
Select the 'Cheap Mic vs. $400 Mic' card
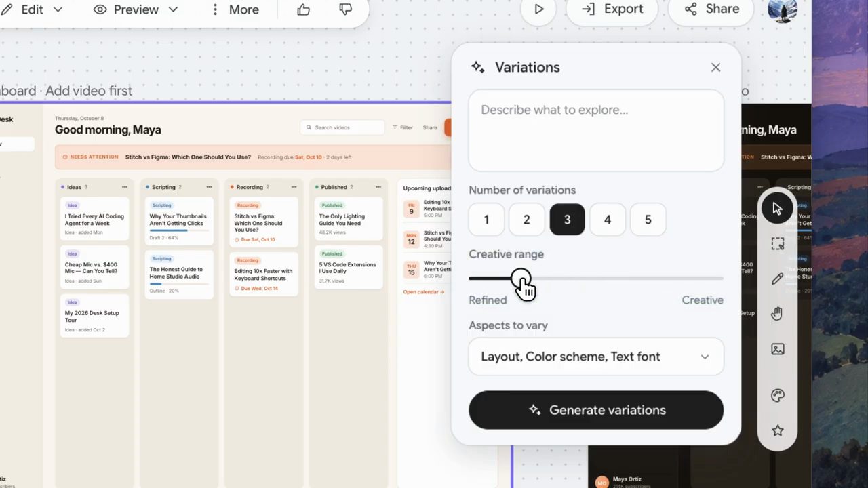(x=94, y=267)
